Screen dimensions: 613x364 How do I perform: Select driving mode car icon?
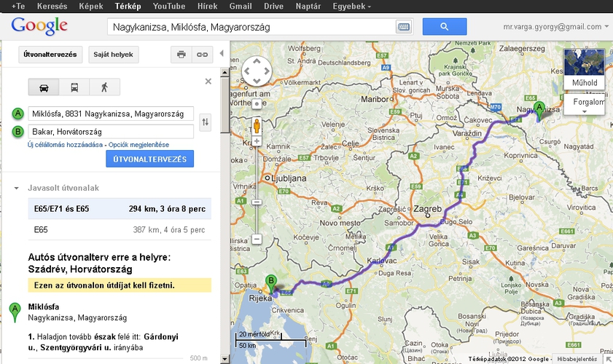pos(44,87)
